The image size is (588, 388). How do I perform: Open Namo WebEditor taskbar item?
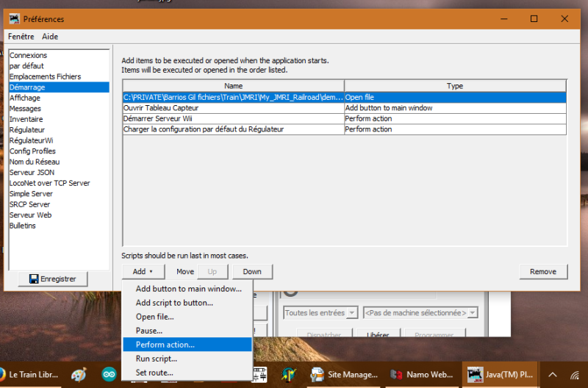[x=422, y=375]
